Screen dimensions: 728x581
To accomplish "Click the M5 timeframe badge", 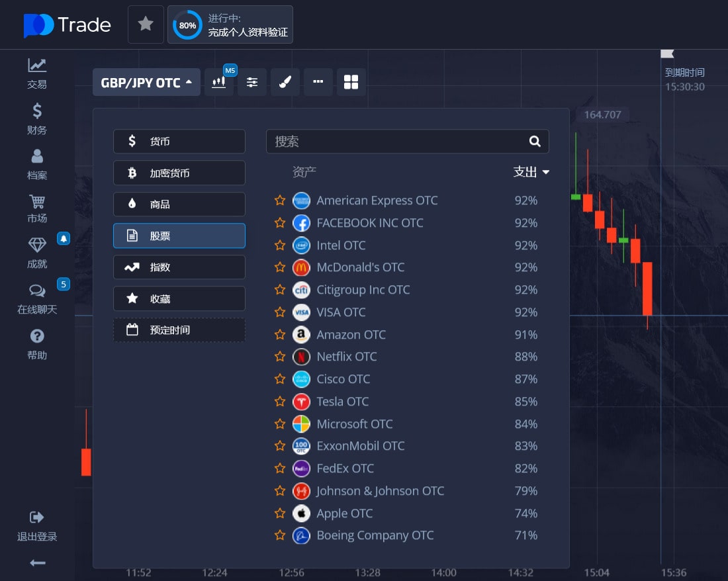I will (x=230, y=70).
